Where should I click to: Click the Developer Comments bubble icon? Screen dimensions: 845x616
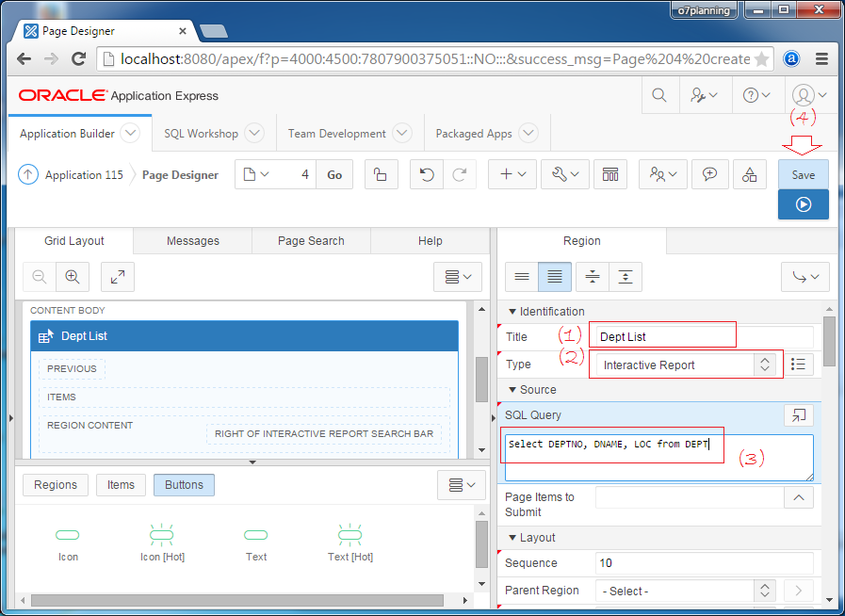tap(709, 174)
